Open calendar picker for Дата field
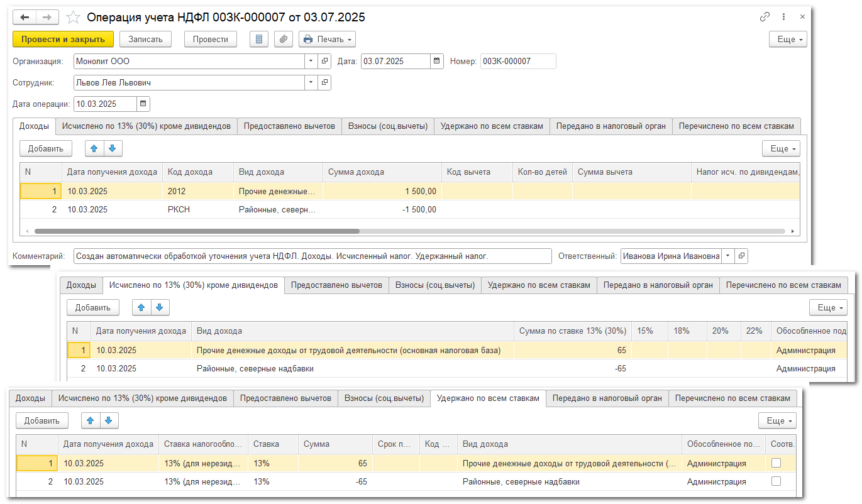862x504 pixels. pos(437,62)
